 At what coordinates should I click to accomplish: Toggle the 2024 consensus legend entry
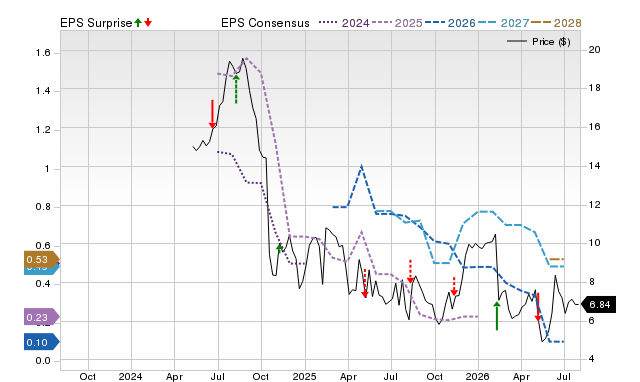point(344,23)
